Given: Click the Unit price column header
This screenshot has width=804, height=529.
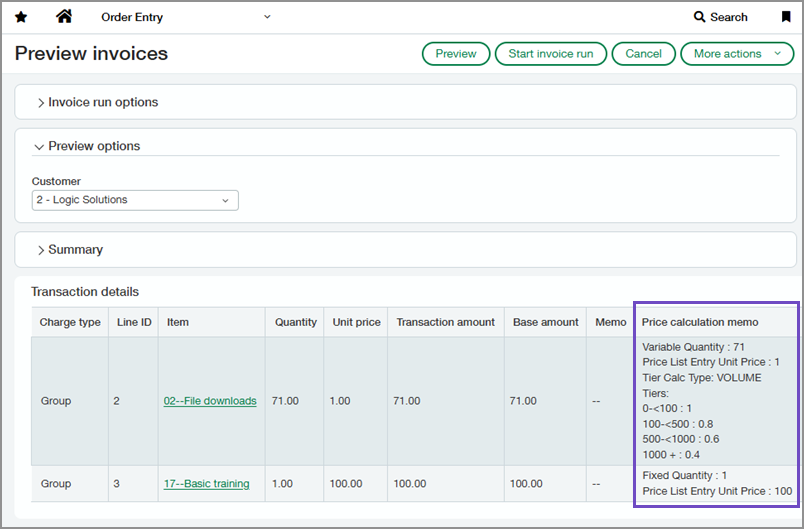Looking at the screenshot, I should pos(356,322).
